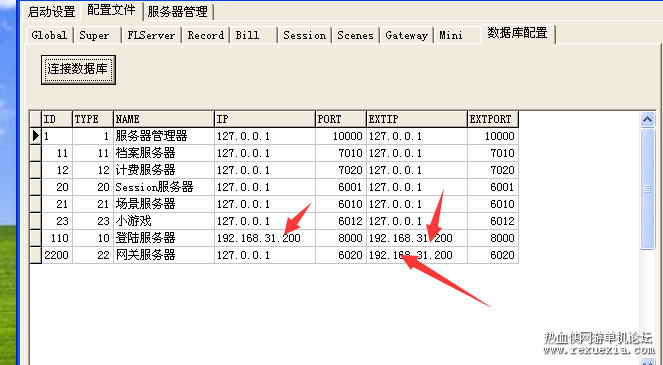Select the 登陆服务器 name cell

[164, 238]
